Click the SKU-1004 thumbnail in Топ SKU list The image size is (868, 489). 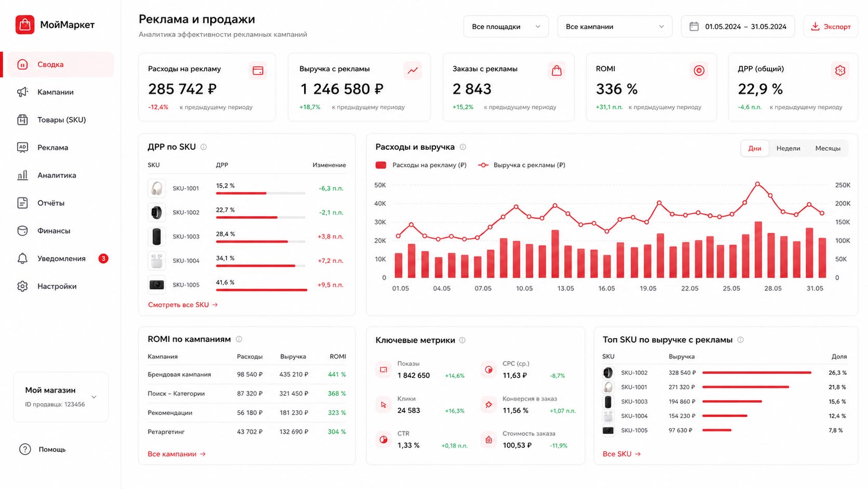click(608, 416)
